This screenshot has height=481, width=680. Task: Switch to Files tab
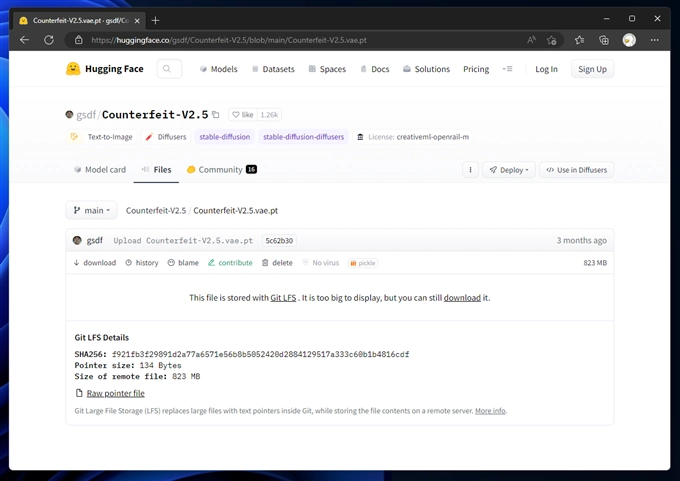pos(157,170)
